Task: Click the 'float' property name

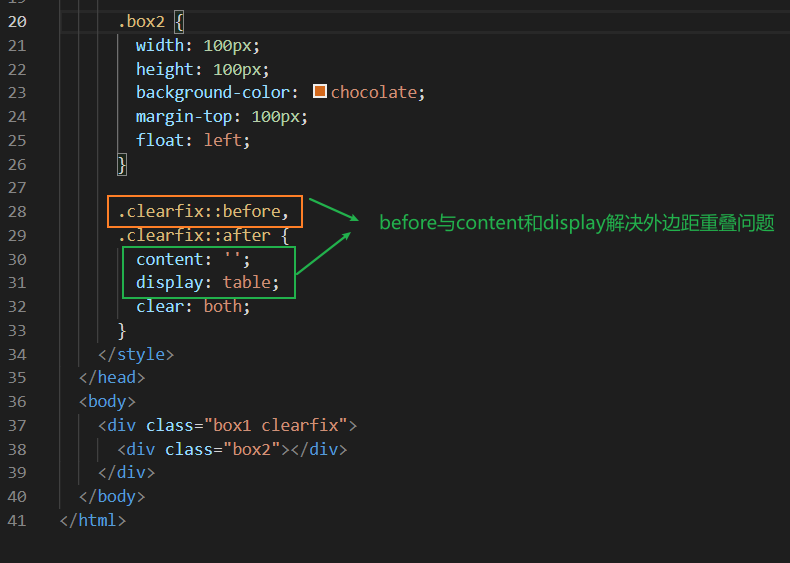Action: point(160,140)
